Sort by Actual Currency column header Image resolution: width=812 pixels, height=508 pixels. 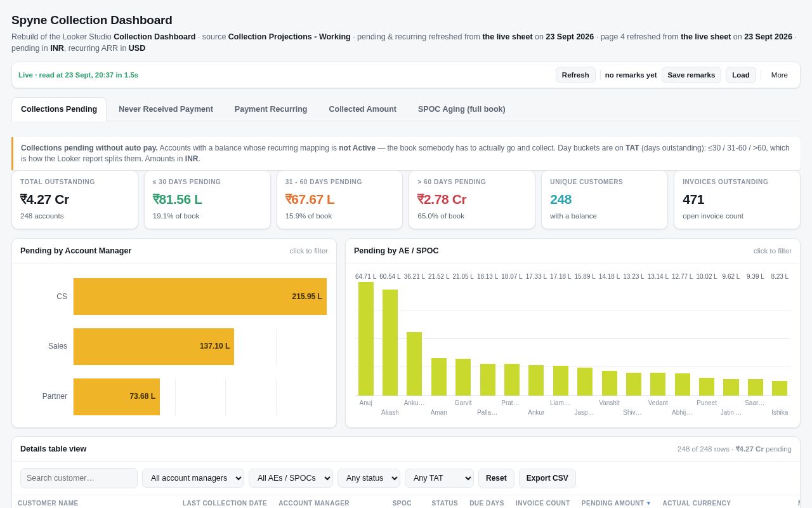697,503
